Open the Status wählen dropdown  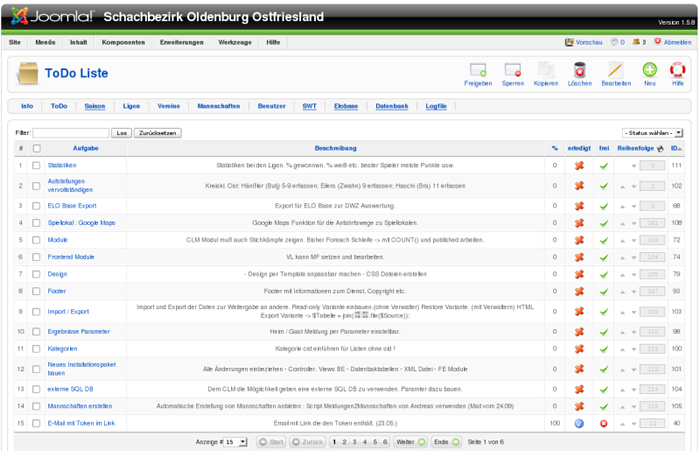(652, 132)
